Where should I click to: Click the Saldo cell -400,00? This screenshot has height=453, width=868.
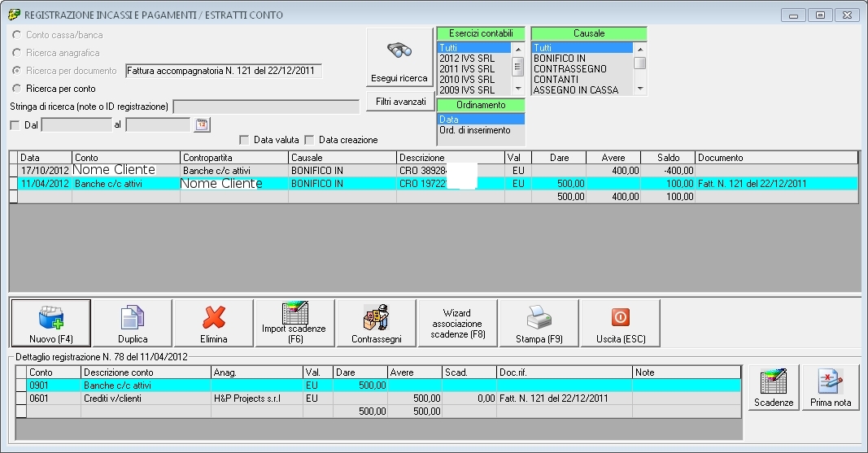point(668,170)
